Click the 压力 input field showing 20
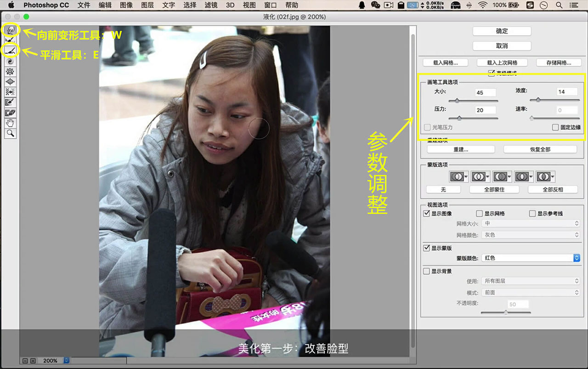The image size is (588, 369). 485,110
